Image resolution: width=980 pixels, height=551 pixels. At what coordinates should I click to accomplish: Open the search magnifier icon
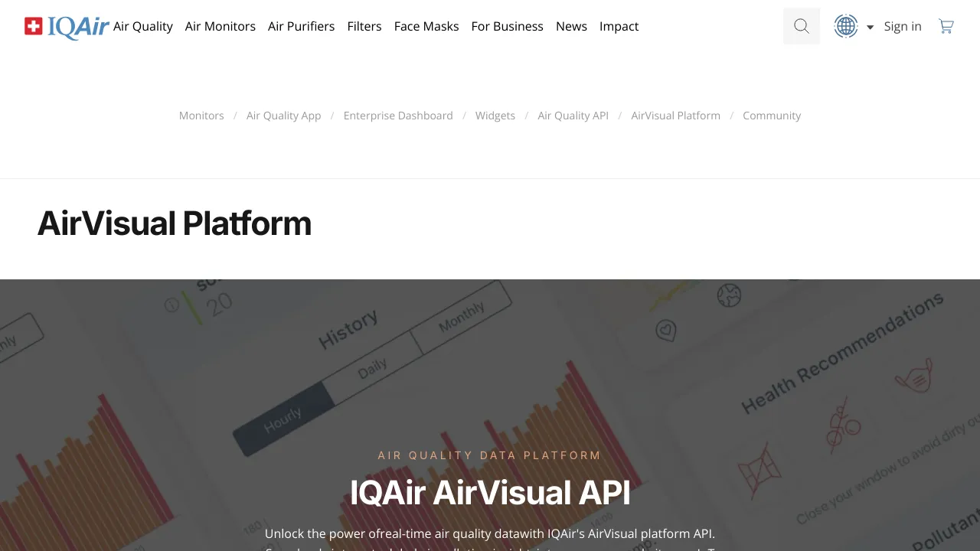[802, 26]
